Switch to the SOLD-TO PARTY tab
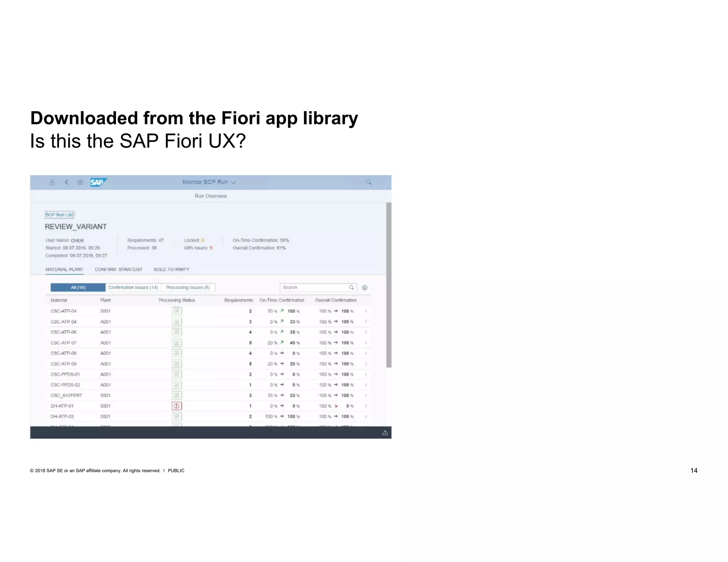Viewport: 728px width, 562px height. click(x=171, y=269)
